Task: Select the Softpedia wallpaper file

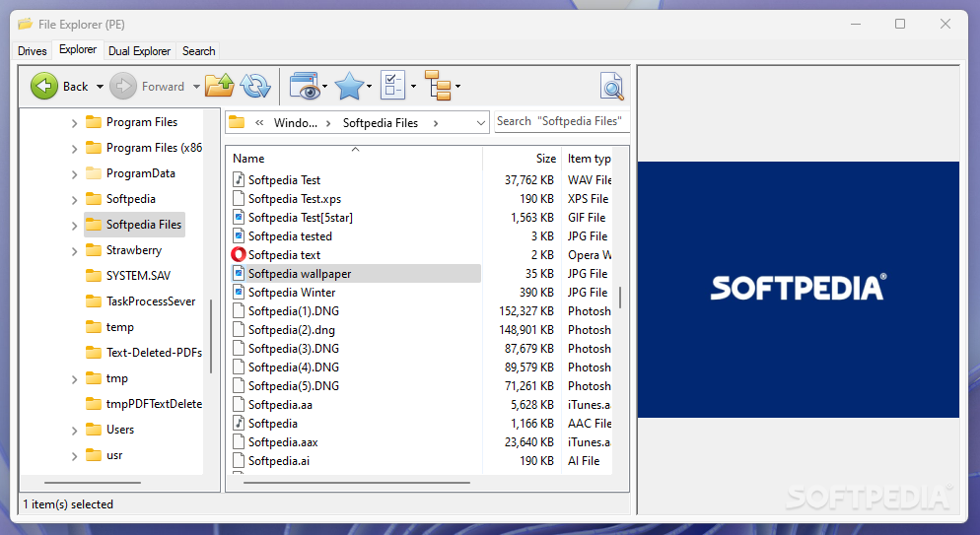Action: (354, 274)
